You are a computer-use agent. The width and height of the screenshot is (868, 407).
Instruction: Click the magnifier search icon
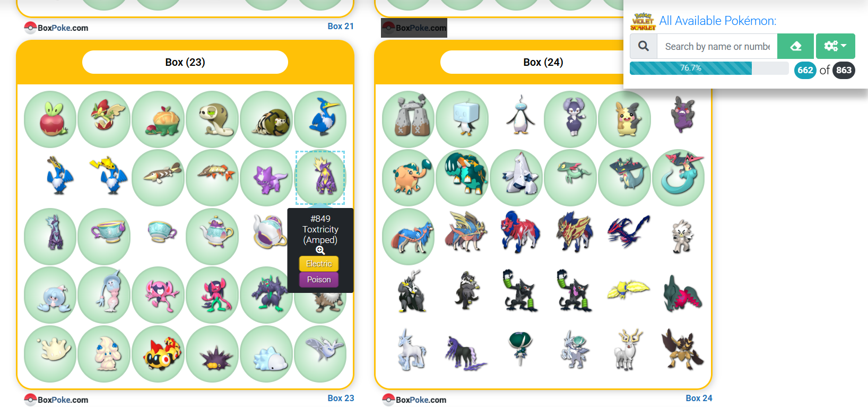coord(644,46)
